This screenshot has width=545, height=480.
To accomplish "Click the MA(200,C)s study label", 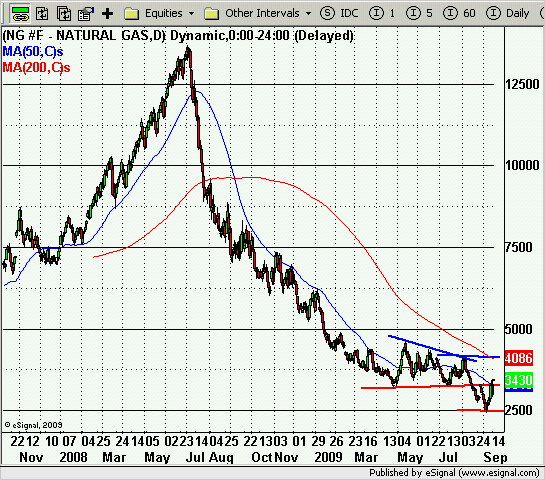I will [36, 67].
